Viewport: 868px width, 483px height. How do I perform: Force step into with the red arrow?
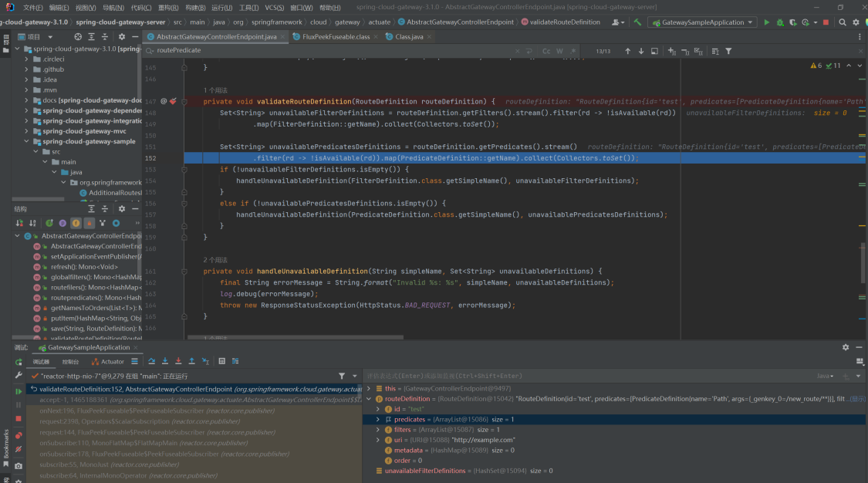coord(178,361)
